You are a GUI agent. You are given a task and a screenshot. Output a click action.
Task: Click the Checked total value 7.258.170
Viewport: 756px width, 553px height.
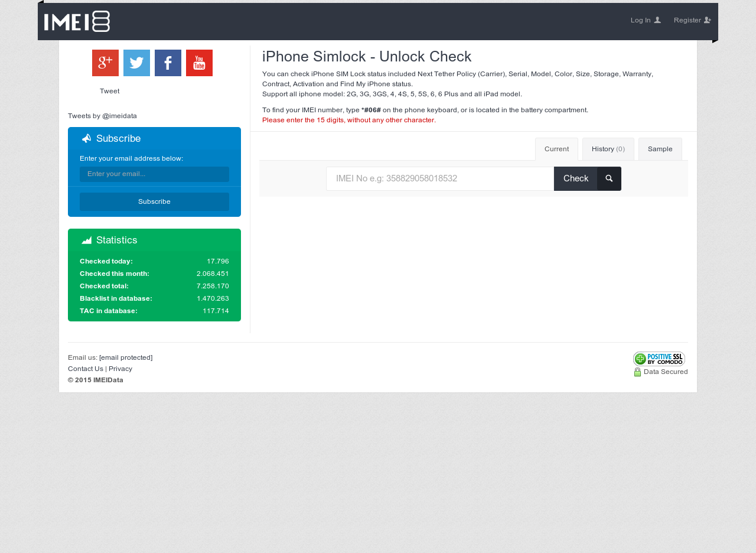pos(213,286)
